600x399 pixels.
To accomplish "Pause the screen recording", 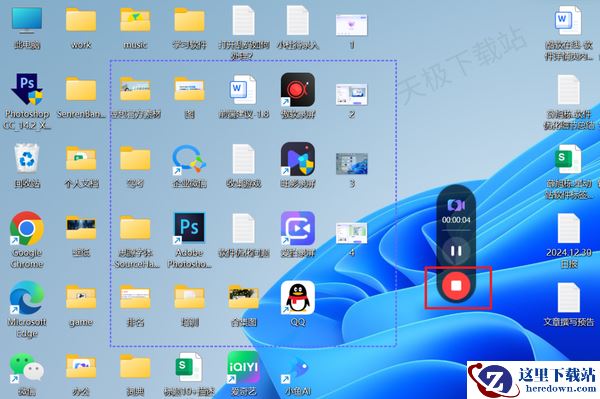I will (x=456, y=251).
